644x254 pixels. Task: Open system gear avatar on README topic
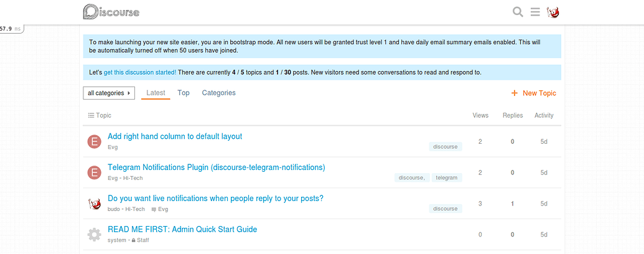(94, 235)
